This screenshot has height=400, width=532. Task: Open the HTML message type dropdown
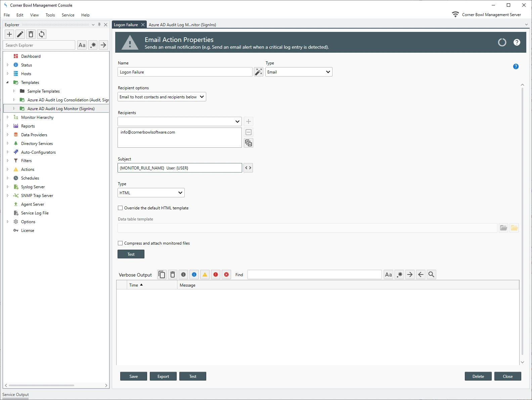pyautogui.click(x=151, y=193)
